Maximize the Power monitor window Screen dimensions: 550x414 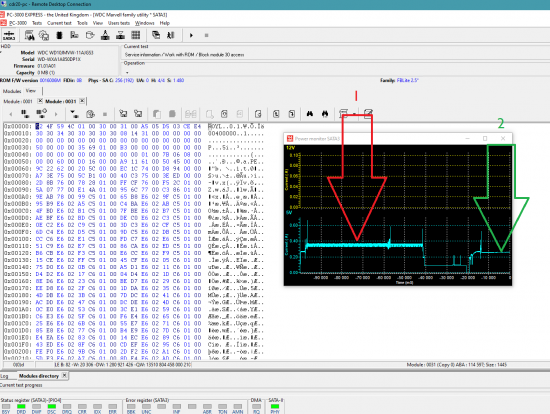click(x=485, y=139)
